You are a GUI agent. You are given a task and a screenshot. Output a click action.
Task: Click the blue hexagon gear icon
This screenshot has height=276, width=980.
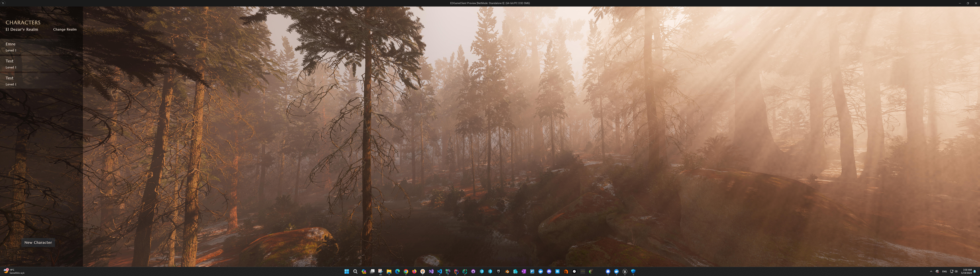click(x=490, y=271)
